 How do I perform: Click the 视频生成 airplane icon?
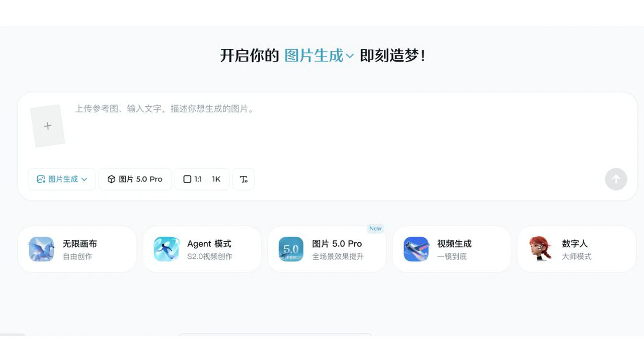coord(416,249)
